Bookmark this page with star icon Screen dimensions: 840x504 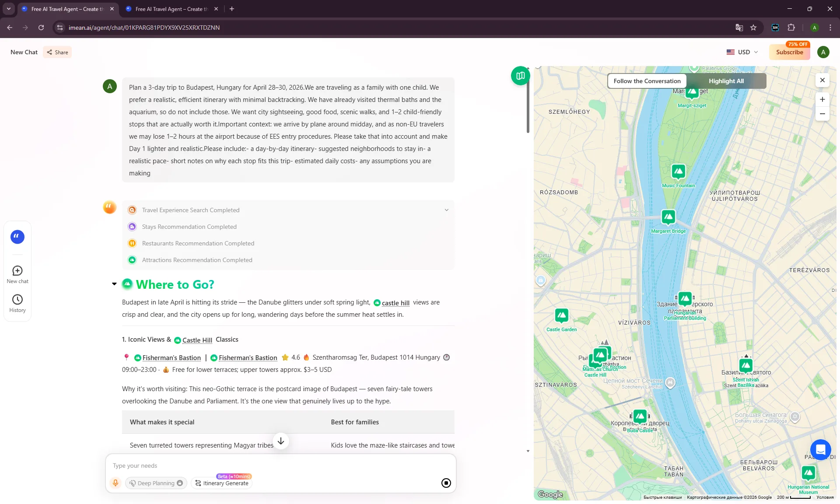pos(753,28)
